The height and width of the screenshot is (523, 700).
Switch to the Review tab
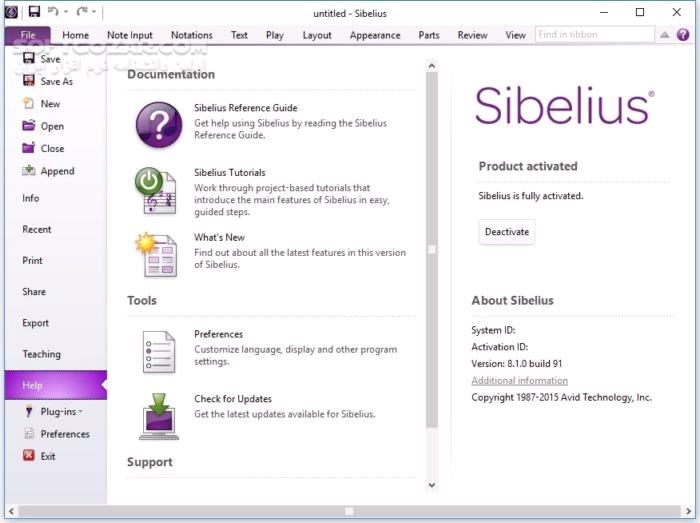click(472, 35)
